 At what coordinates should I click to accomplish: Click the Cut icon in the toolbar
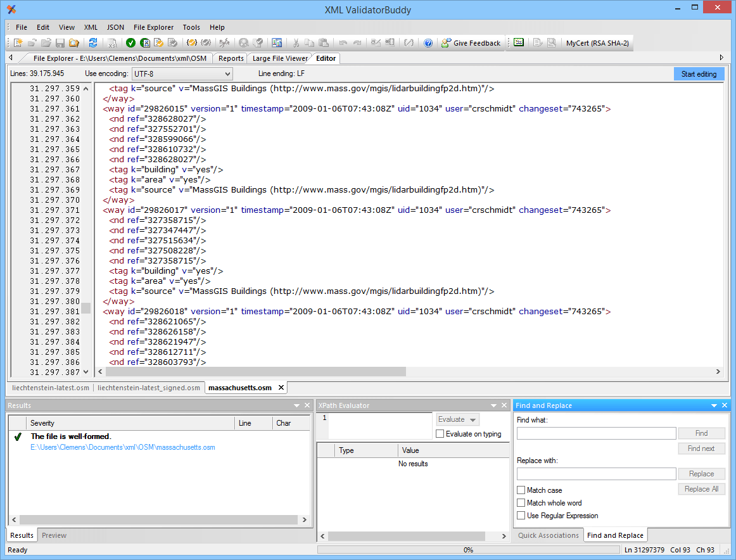[x=295, y=43]
